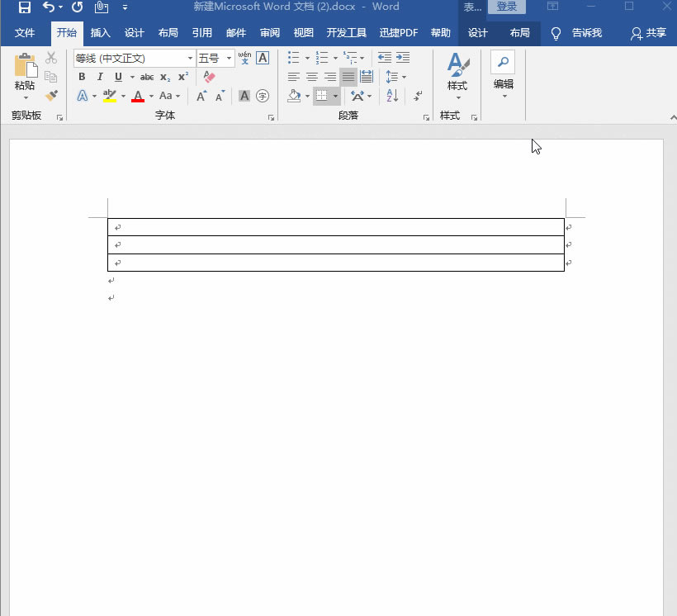Open the font name dropdown
677x616 pixels.
tap(190, 59)
